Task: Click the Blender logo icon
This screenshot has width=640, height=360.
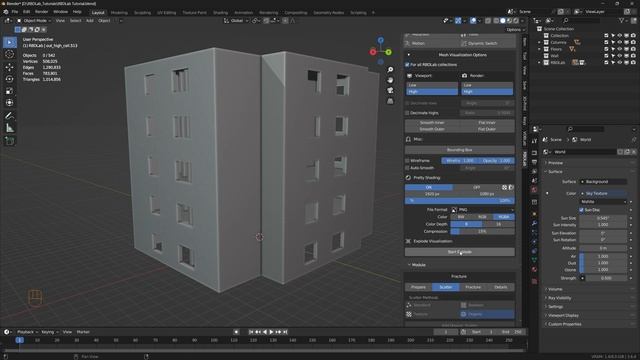Action: click(6, 12)
